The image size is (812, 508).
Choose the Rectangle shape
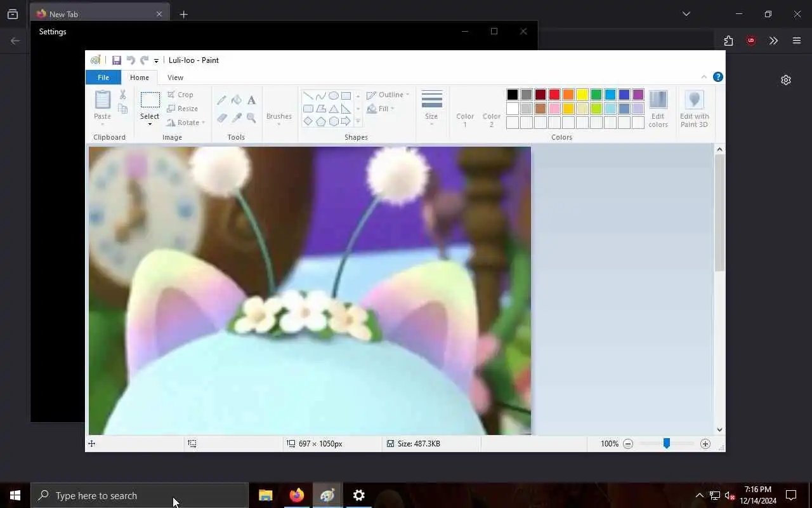pyautogui.click(x=346, y=96)
